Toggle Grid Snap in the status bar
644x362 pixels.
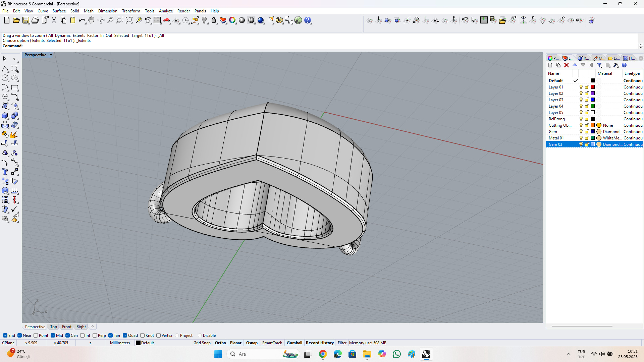click(x=202, y=343)
